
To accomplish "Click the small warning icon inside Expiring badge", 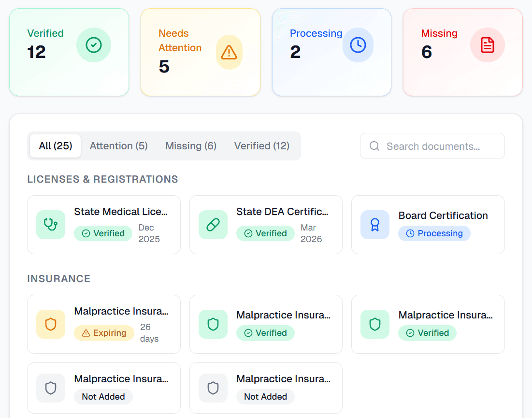I will point(86,333).
